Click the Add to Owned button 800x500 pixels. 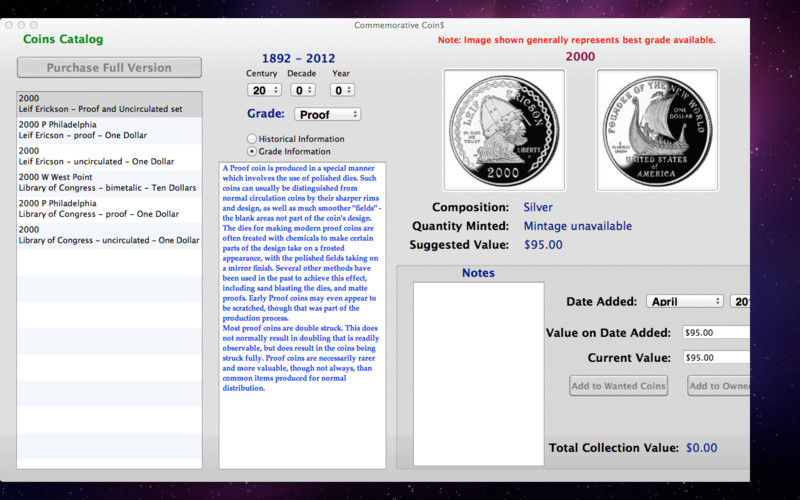coord(719,386)
